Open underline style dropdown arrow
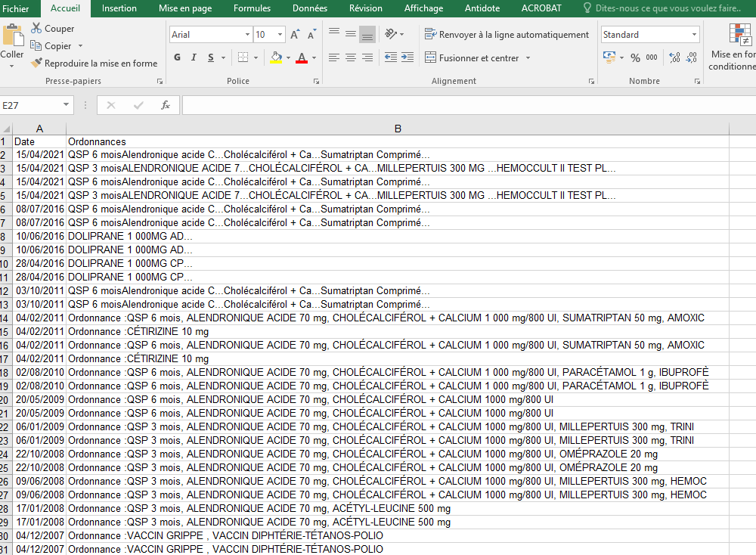 (x=223, y=58)
